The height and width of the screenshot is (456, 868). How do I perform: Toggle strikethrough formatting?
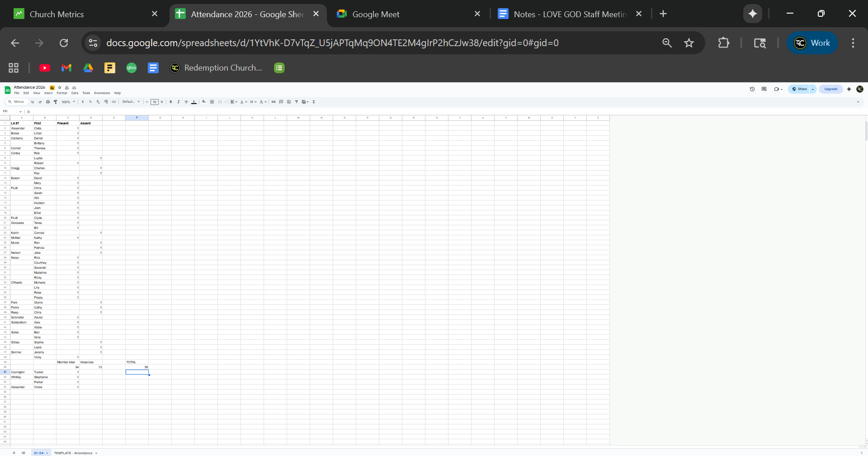tap(186, 102)
